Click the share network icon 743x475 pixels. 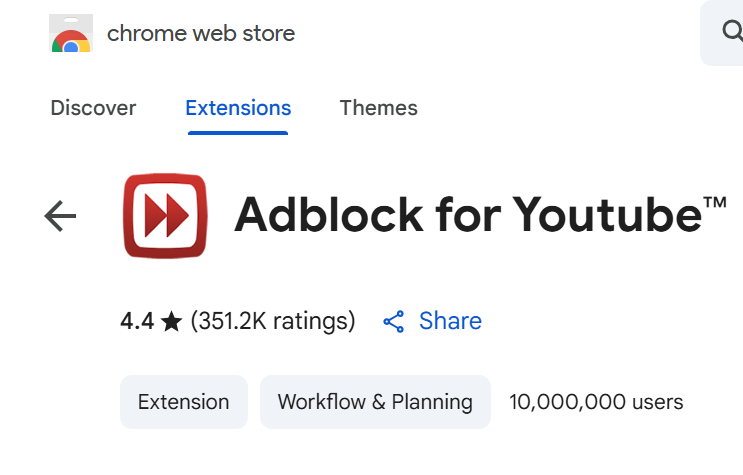pyautogui.click(x=394, y=321)
